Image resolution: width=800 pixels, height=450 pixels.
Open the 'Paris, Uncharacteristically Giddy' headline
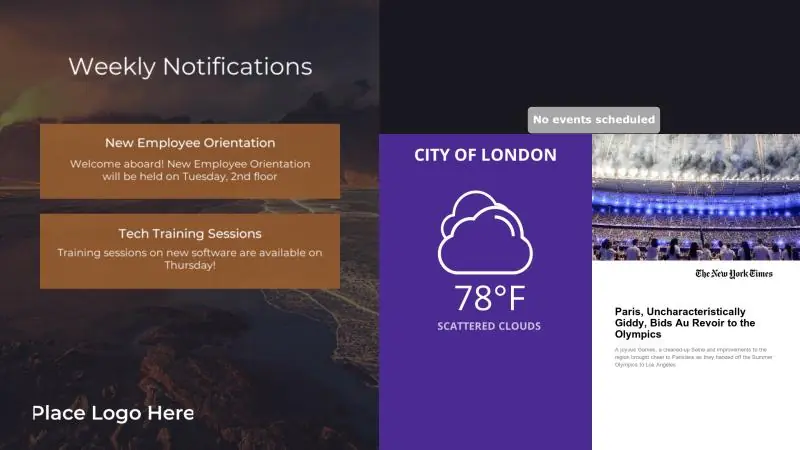685,323
